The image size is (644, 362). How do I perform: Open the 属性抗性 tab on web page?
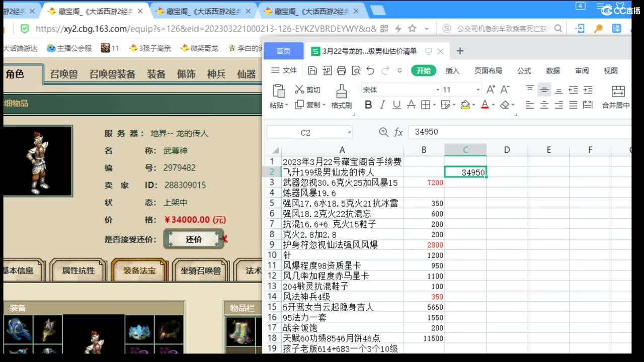[78, 270]
